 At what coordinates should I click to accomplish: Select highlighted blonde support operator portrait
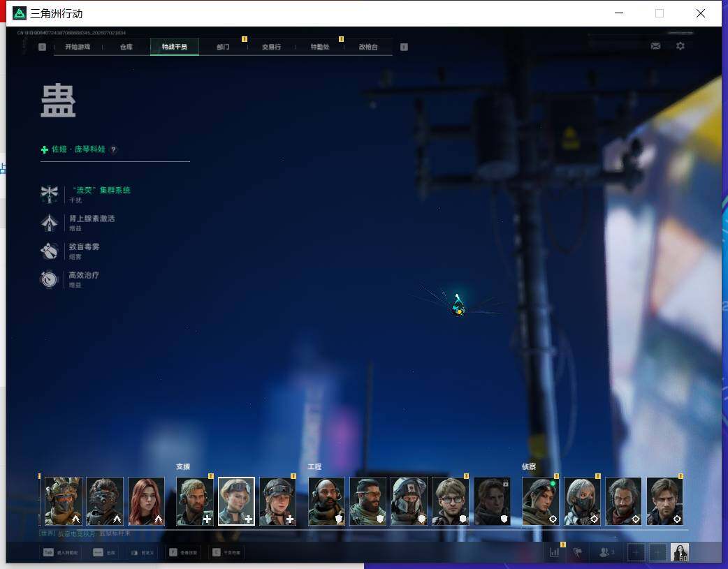click(236, 501)
